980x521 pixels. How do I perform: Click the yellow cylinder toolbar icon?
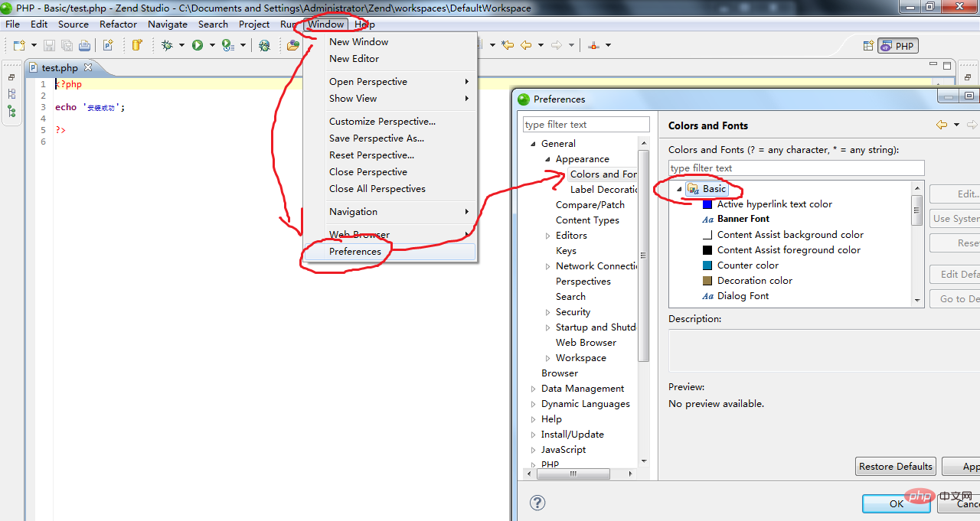click(137, 45)
